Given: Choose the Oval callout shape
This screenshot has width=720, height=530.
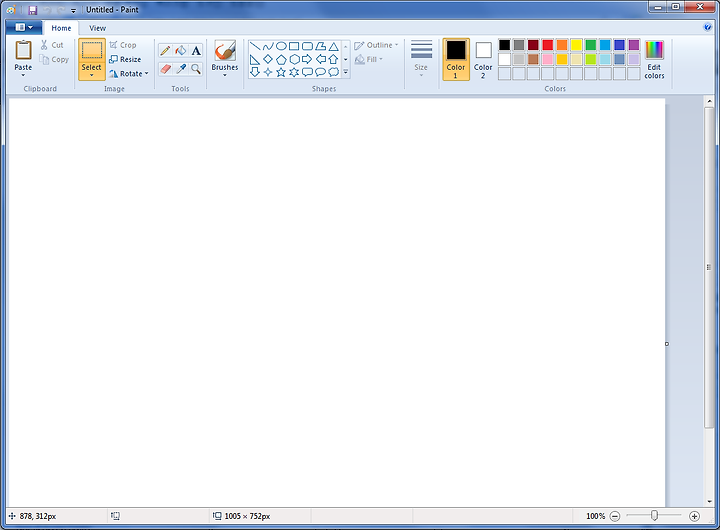Looking at the screenshot, I should (x=321, y=72).
